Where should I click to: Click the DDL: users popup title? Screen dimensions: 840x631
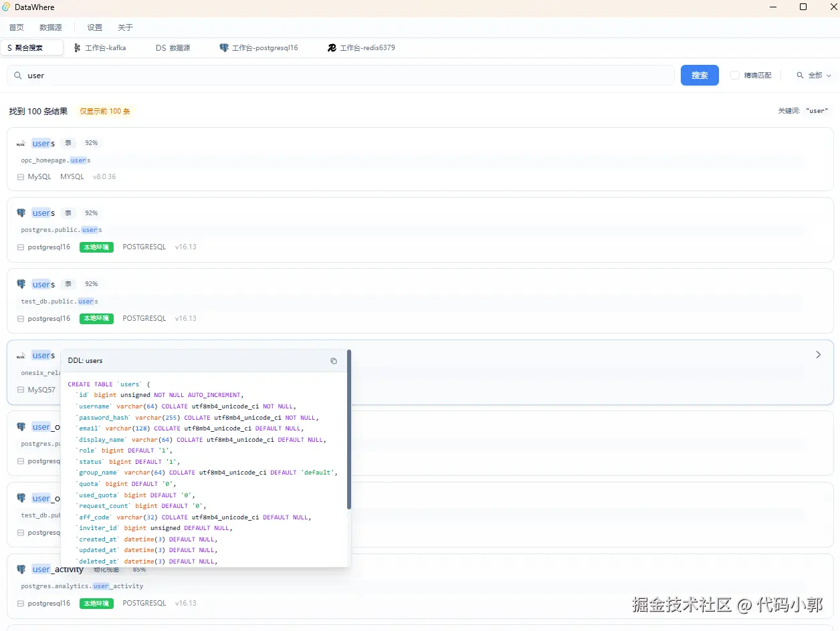(85, 361)
